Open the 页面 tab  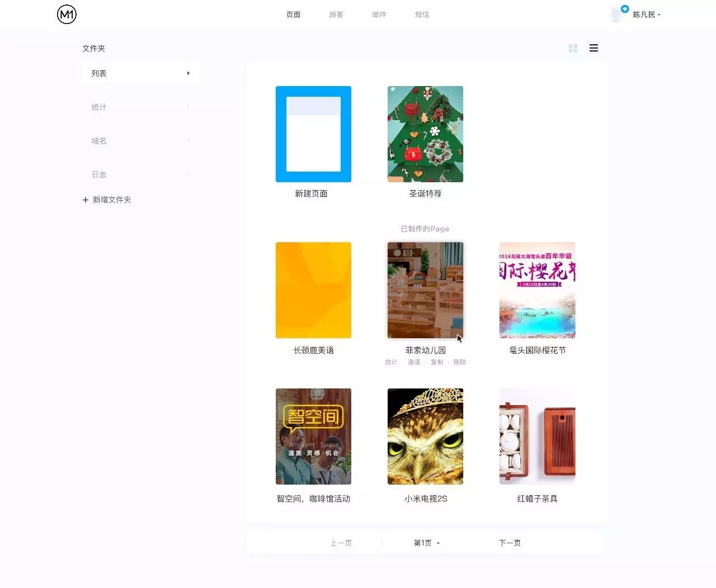click(294, 15)
